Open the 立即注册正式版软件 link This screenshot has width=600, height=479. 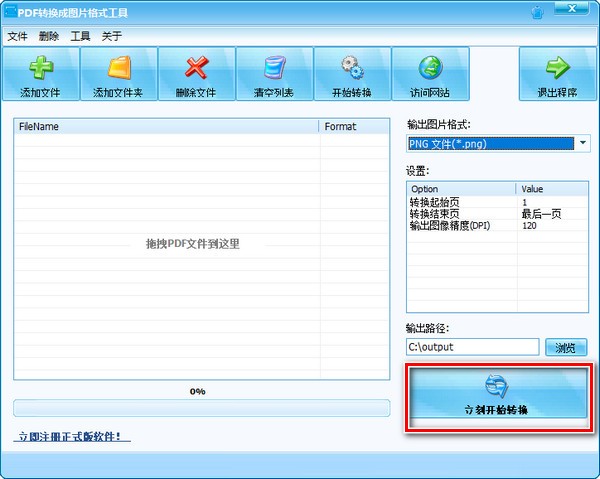(72, 436)
